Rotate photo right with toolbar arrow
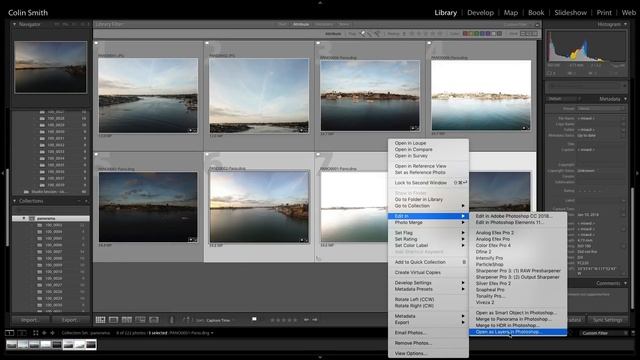 315,320
